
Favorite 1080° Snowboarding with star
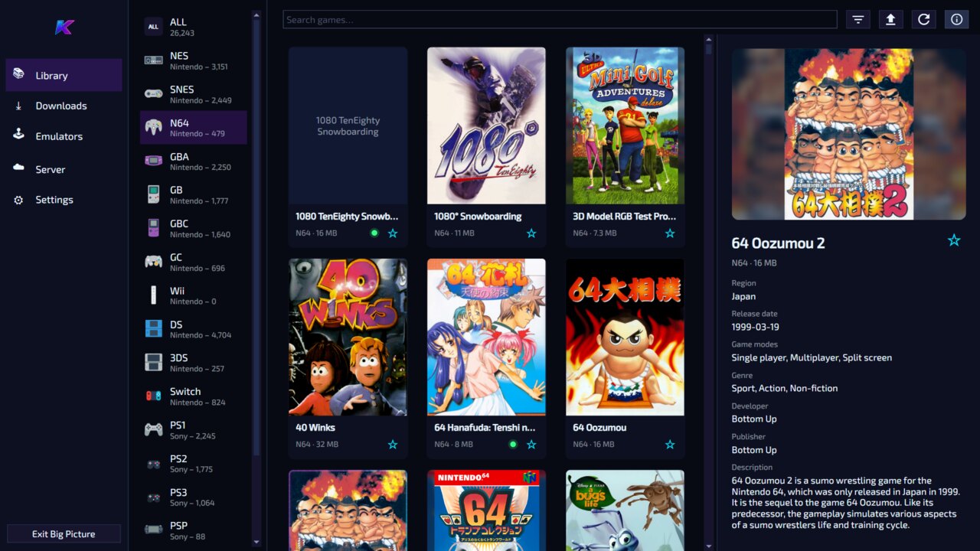click(x=531, y=233)
